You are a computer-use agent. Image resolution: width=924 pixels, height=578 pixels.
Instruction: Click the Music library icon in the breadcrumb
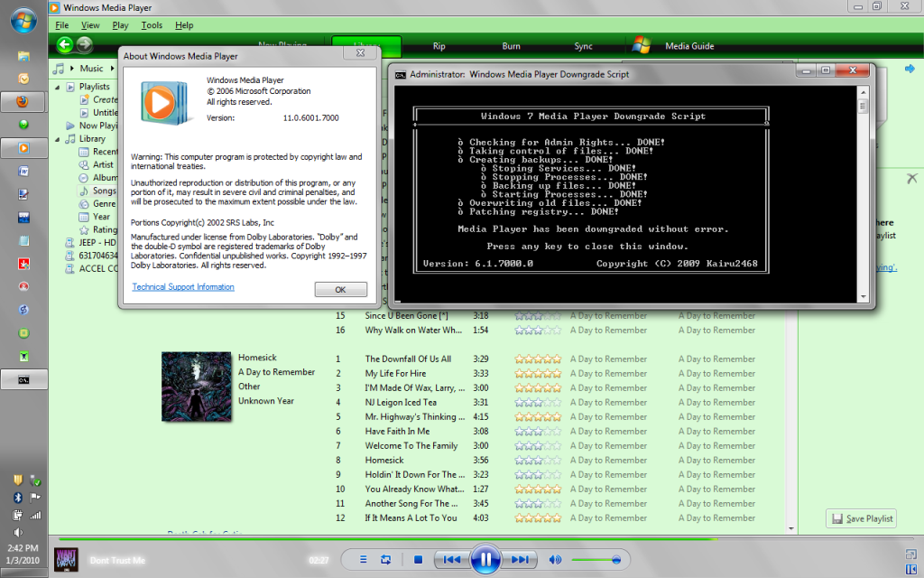coord(59,69)
